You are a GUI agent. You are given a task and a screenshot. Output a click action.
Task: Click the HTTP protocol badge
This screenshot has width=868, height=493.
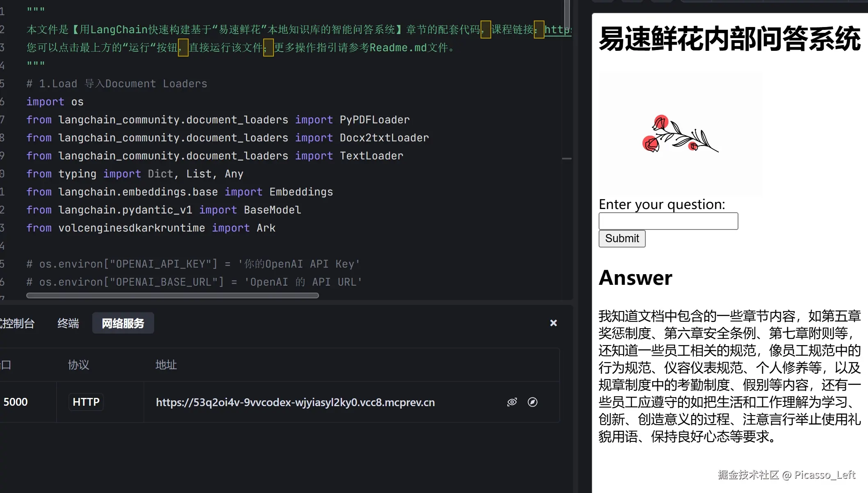click(x=86, y=402)
